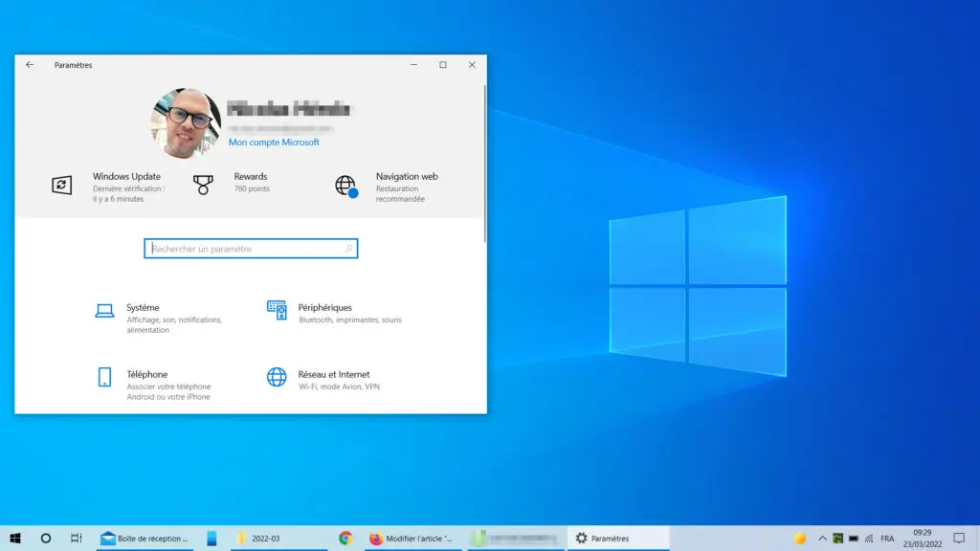Open the clock showing 09:29
The height and width of the screenshot is (551, 980).
(x=923, y=538)
